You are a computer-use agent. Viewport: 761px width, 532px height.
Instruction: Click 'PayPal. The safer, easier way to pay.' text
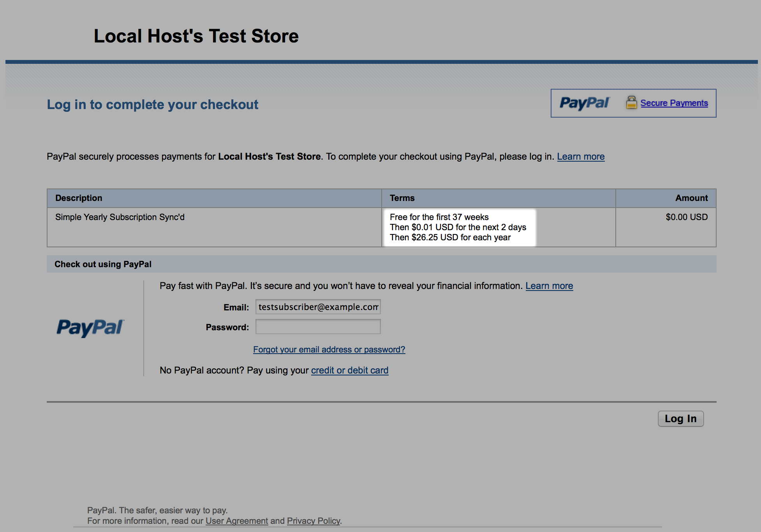157,510
